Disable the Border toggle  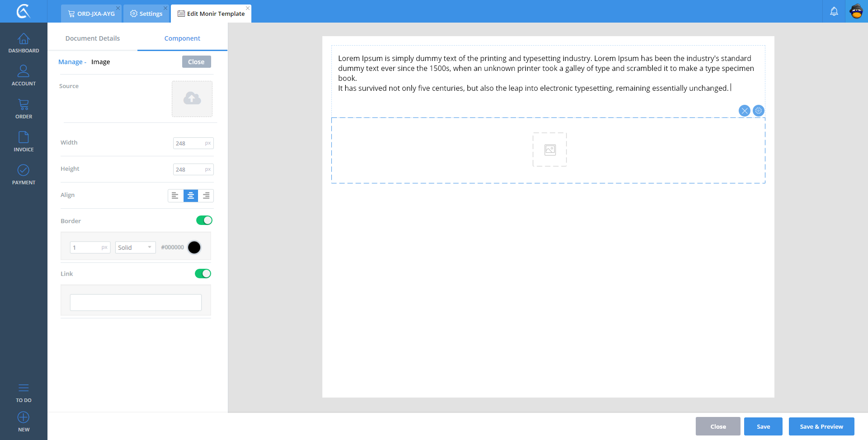[204, 220]
